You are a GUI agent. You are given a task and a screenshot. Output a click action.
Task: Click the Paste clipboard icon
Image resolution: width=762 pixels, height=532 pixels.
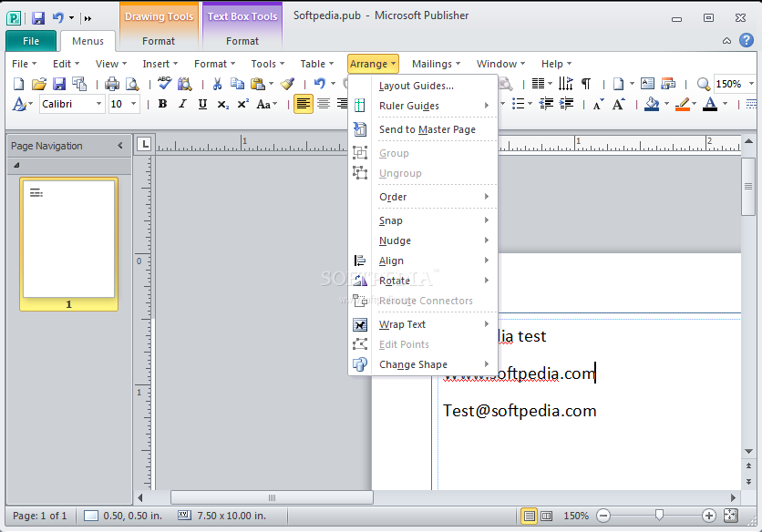point(258,84)
